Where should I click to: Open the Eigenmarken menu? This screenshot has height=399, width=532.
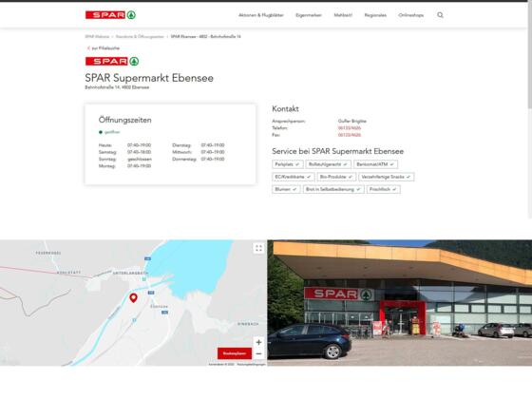click(309, 15)
